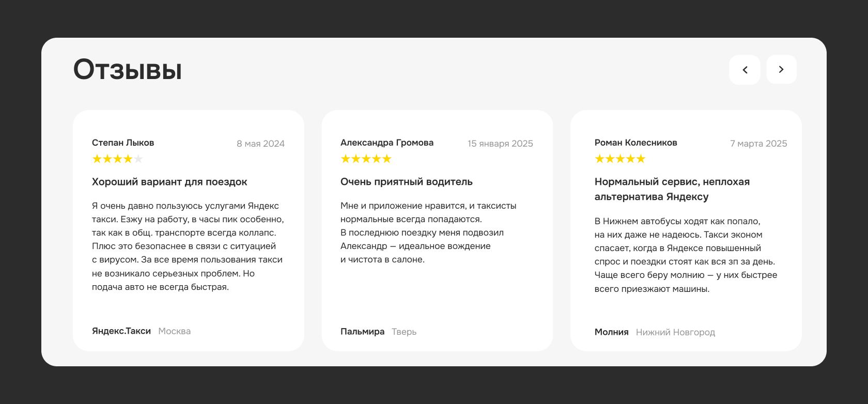Click the date 15 января 2025
The image size is (868, 404).
coord(500,144)
